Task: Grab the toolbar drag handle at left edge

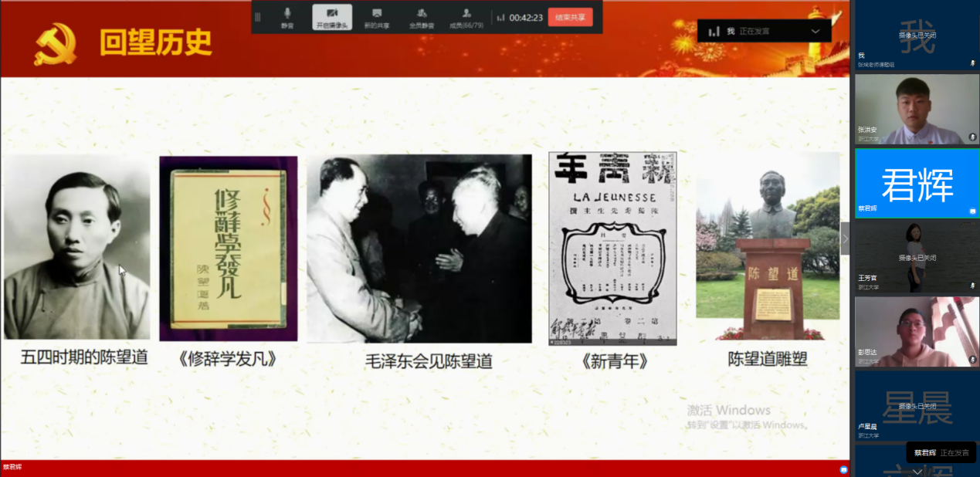Action: coord(258,17)
